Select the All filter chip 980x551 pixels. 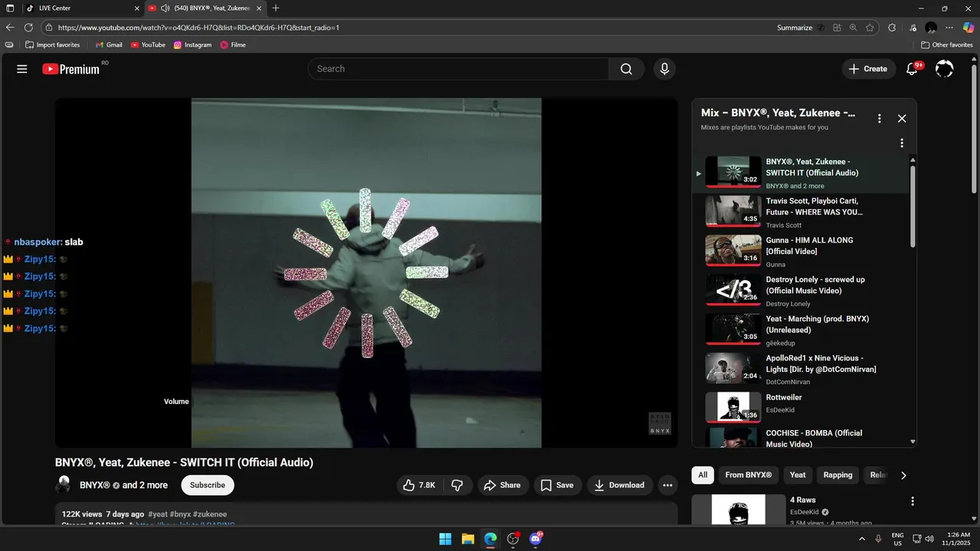[x=703, y=475]
